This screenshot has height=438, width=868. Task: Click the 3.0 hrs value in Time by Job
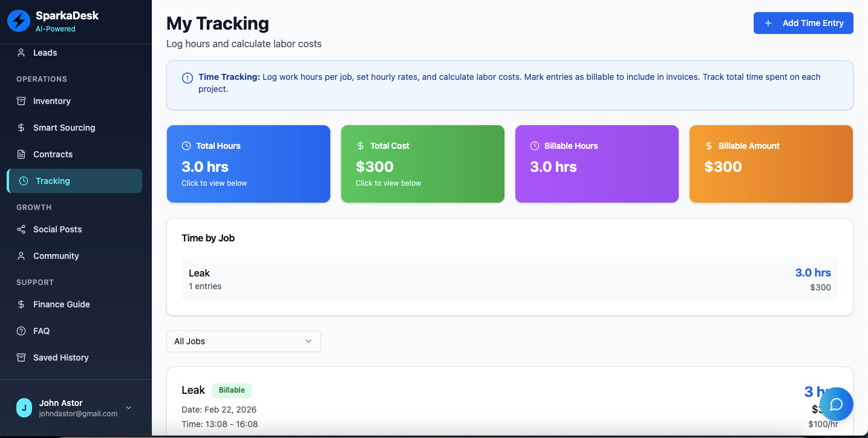click(x=813, y=273)
